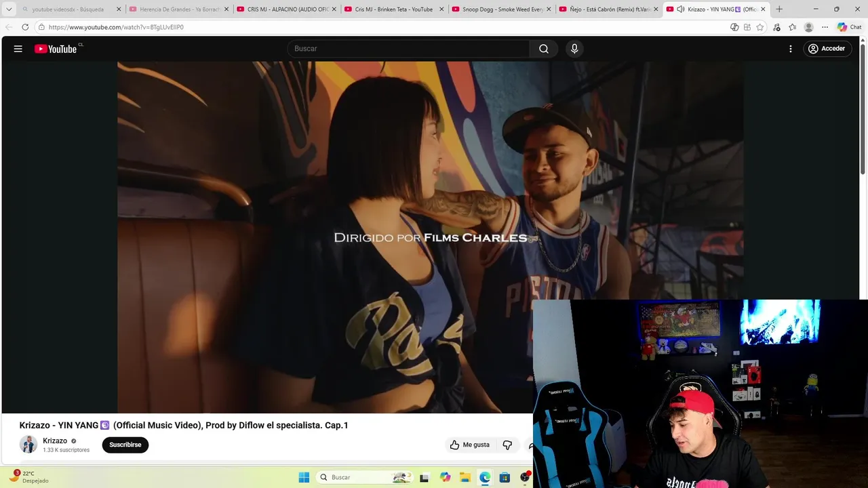868x488 pixels.
Task: Add this page to favorites star
Action: click(760, 27)
